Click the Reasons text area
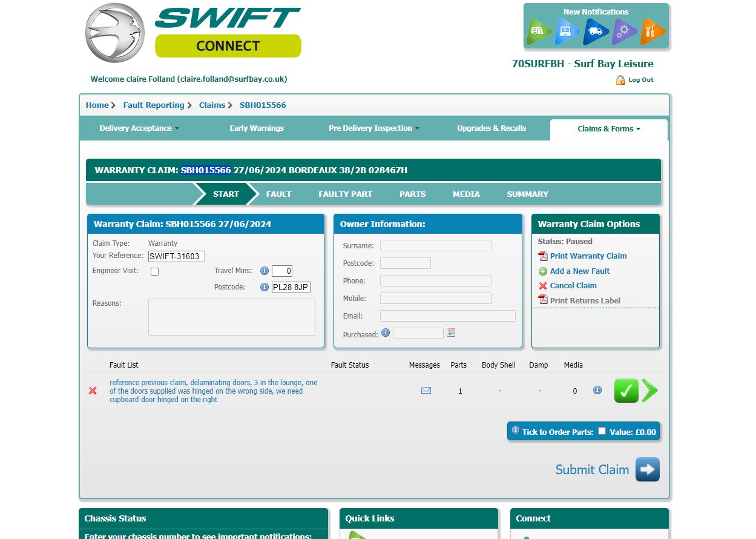The width and height of the screenshot is (756, 539). (x=232, y=317)
